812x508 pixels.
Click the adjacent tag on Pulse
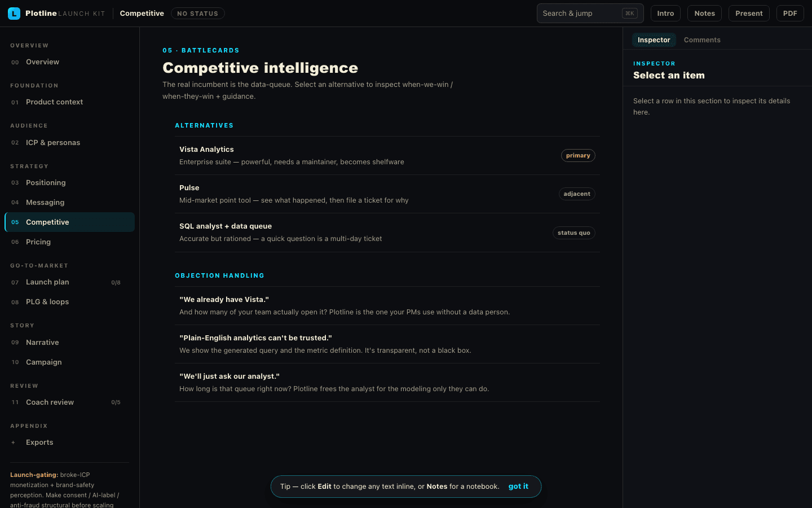(577, 194)
